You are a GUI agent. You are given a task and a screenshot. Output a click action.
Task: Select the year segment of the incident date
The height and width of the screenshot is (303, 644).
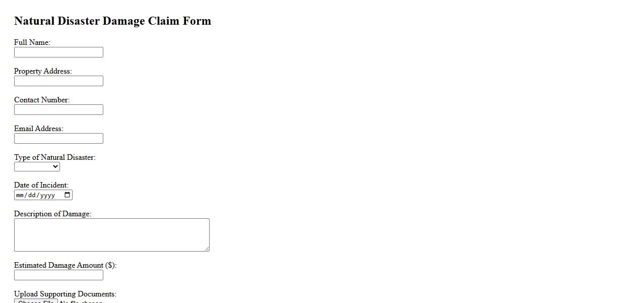point(47,195)
